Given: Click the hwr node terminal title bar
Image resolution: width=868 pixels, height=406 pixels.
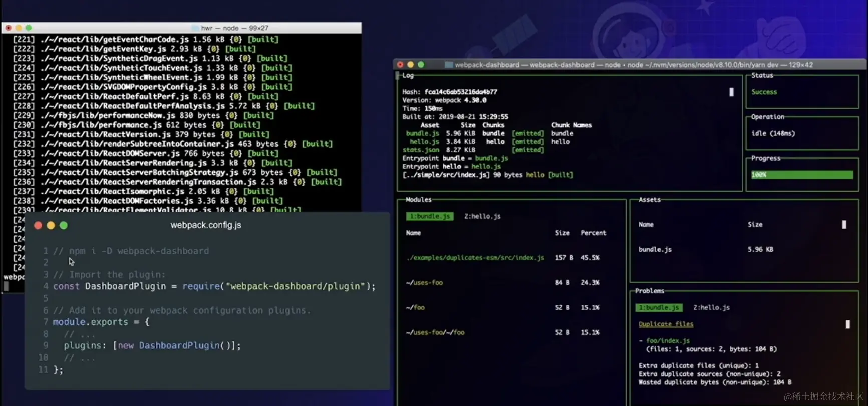Looking at the screenshot, I should [x=181, y=28].
